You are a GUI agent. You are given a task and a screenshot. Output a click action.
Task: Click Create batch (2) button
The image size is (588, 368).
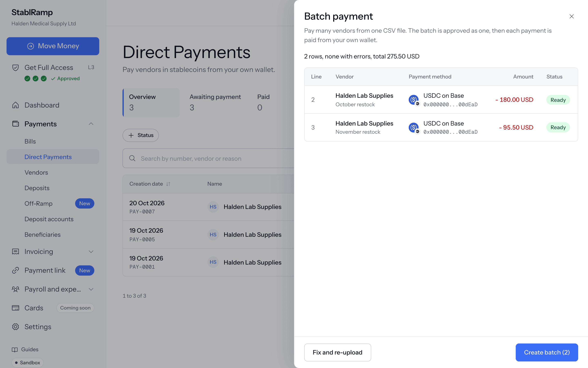(547, 352)
